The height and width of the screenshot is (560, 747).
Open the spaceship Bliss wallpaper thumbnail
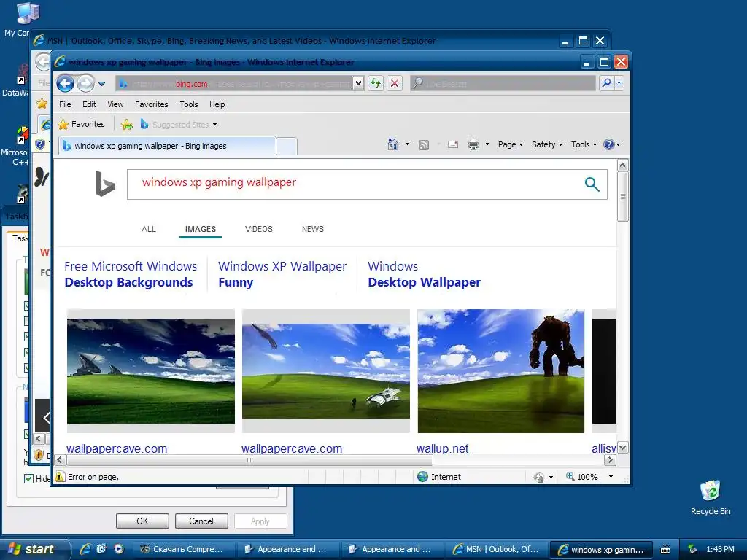[326, 371]
